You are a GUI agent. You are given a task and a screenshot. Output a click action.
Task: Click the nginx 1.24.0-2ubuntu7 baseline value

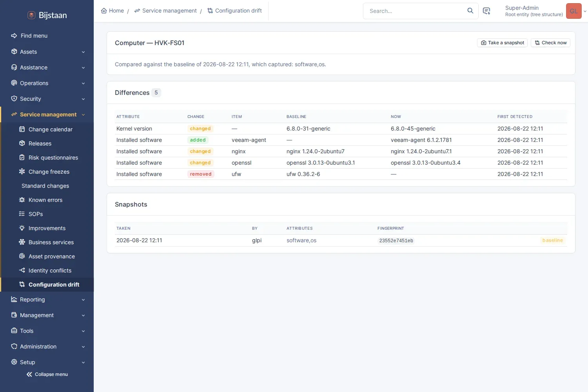316,151
